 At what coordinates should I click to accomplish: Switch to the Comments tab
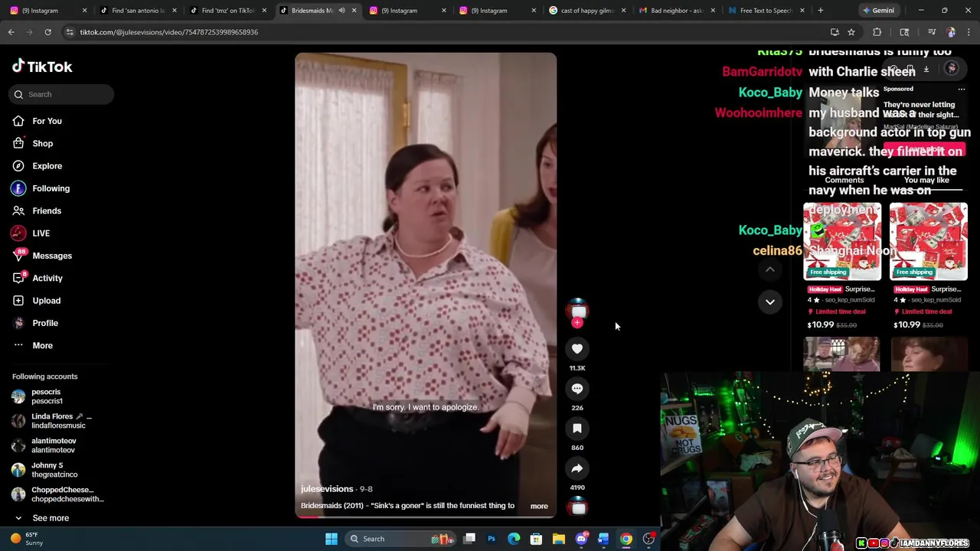844,181
